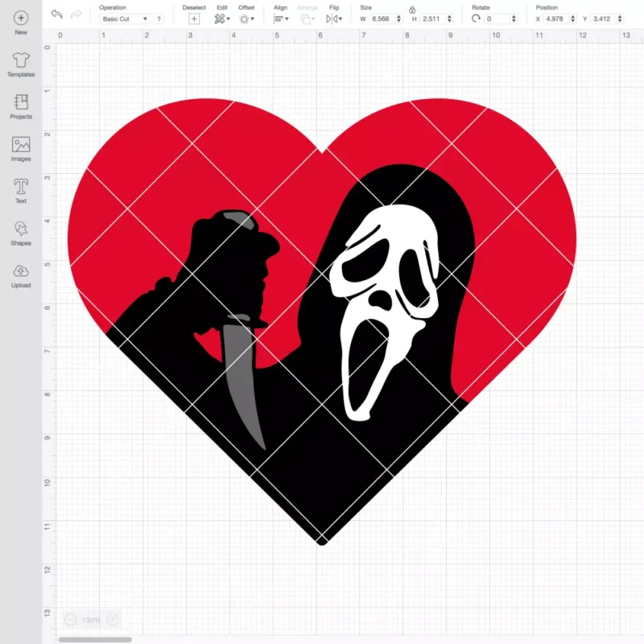Open the Basic Cut operation dropdown

(x=125, y=19)
